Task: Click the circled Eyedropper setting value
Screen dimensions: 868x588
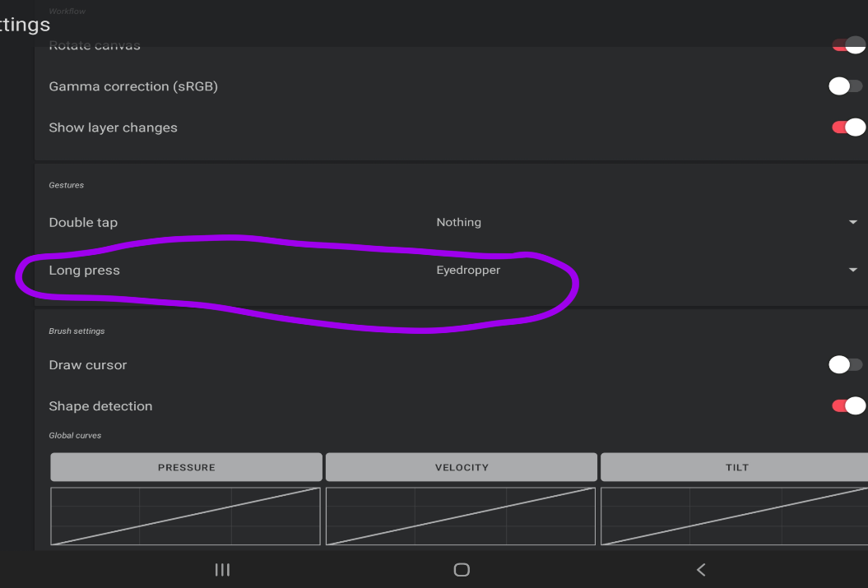Action: [468, 269]
